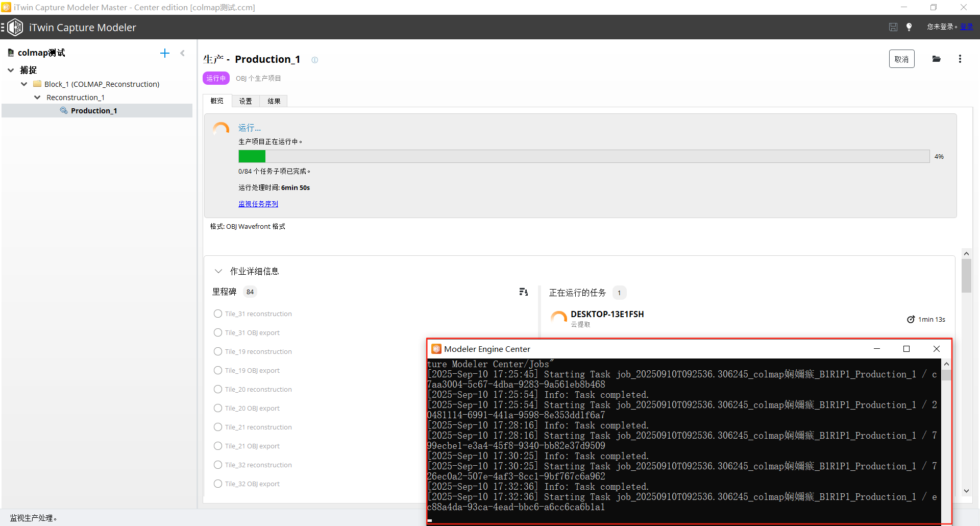The height and width of the screenshot is (526, 980).
Task: Select Tile_19 OBJ export milestone circle
Action: 218,370
